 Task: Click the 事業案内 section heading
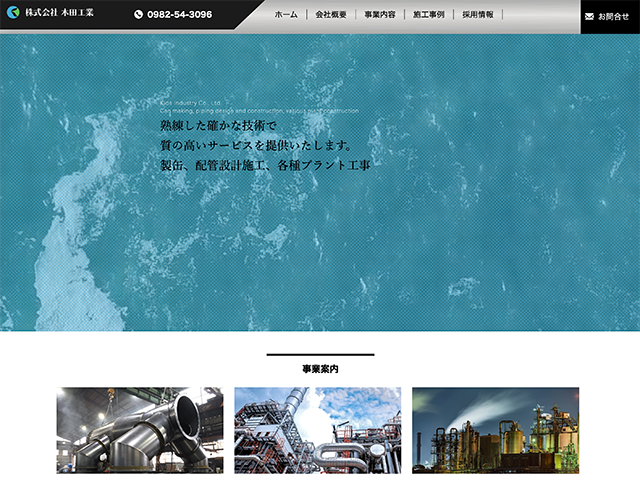(x=320, y=369)
